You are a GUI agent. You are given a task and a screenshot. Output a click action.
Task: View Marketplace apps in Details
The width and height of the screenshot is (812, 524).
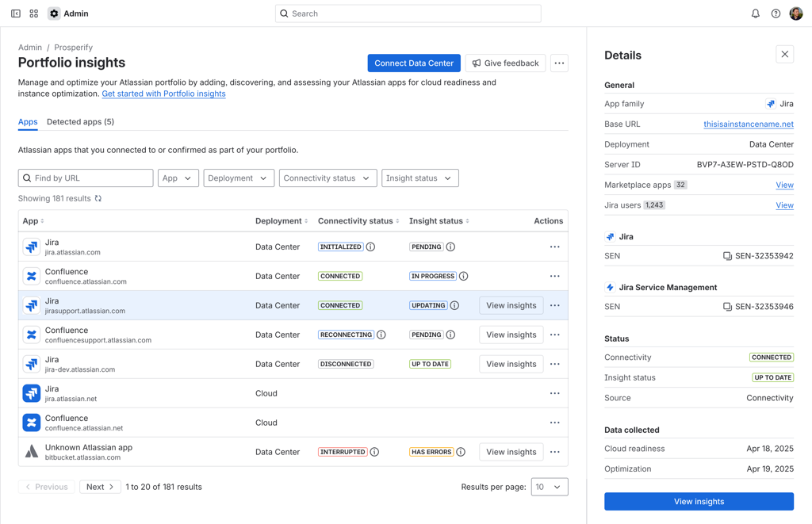(x=784, y=185)
